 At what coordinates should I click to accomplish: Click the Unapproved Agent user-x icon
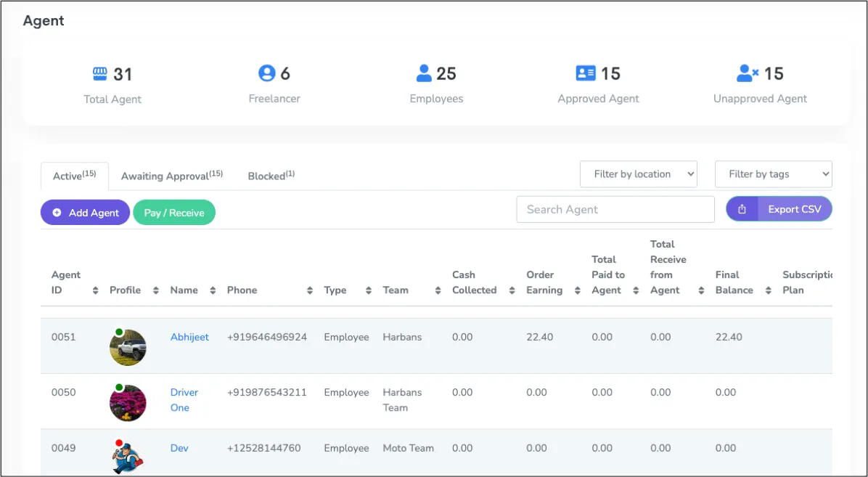tap(748, 73)
